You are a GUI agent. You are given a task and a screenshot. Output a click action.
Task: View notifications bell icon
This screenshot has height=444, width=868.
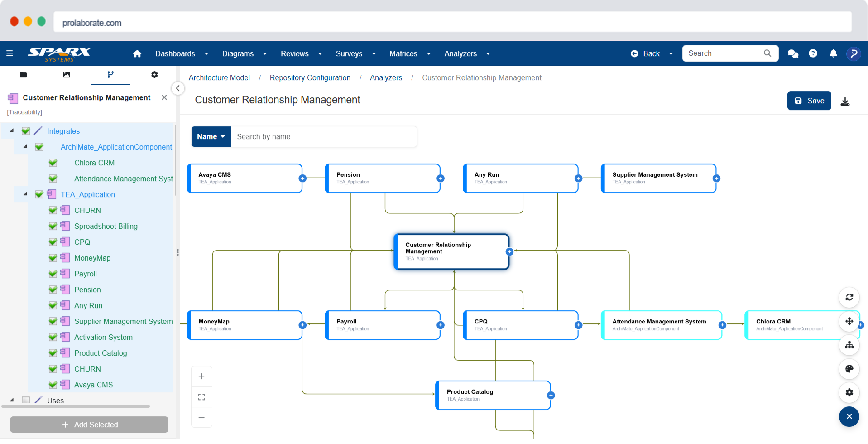click(x=833, y=53)
